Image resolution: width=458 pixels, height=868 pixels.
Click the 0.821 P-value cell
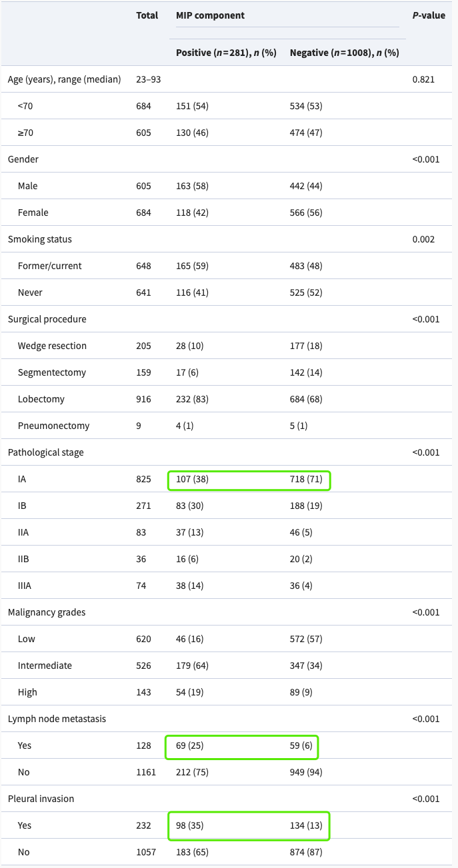pyautogui.click(x=423, y=79)
